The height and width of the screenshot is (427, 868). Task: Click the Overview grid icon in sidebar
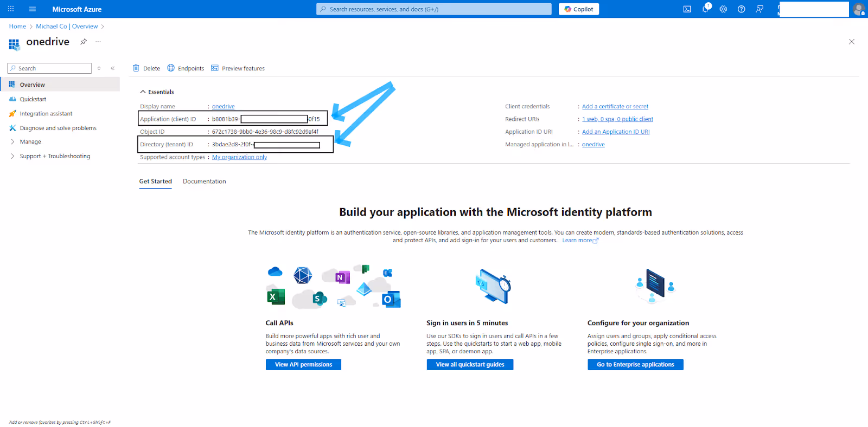[x=12, y=85]
